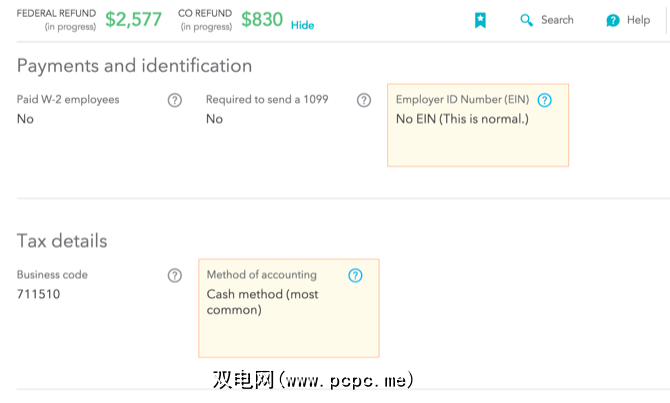Click the Tax details heading

[62, 241]
